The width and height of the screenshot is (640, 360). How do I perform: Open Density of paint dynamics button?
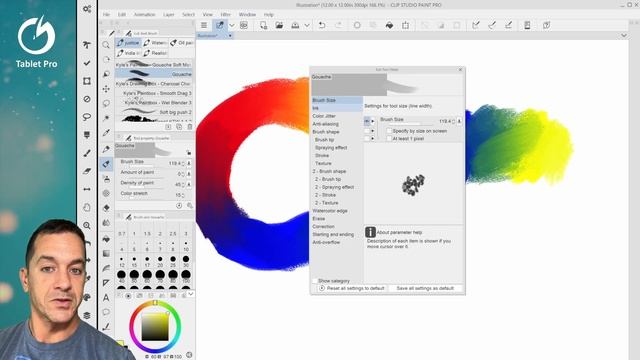189,184
